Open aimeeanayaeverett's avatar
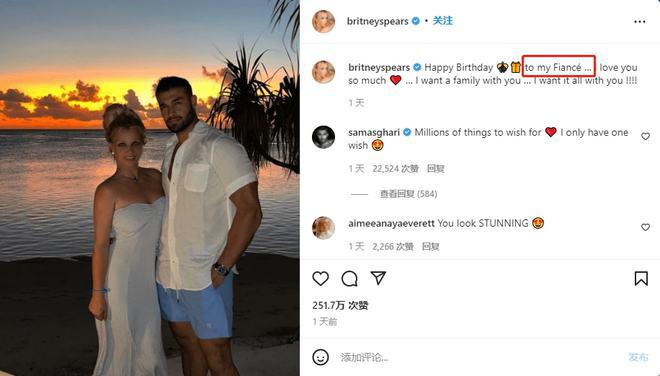The height and width of the screenshot is (376, 660). (323, 228)
